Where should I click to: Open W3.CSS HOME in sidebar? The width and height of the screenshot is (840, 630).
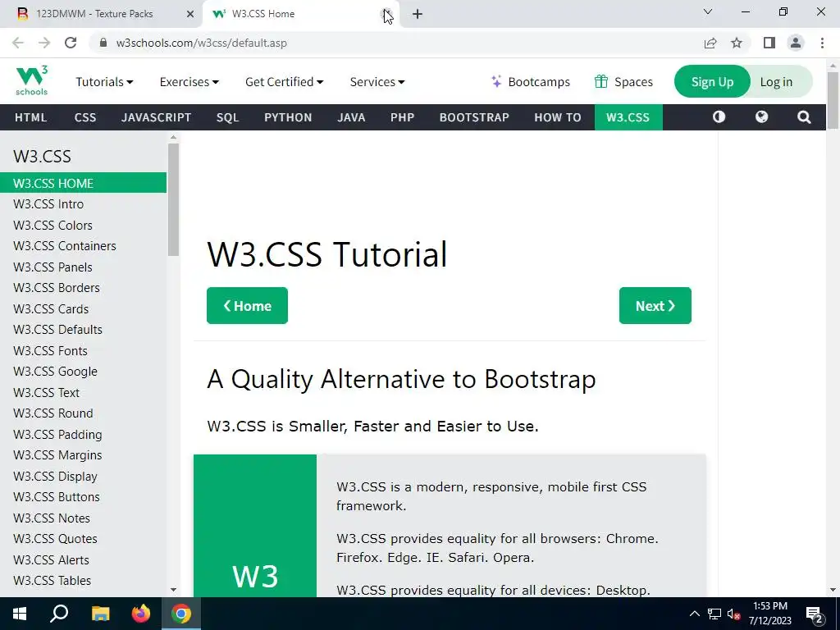(83, 183)
